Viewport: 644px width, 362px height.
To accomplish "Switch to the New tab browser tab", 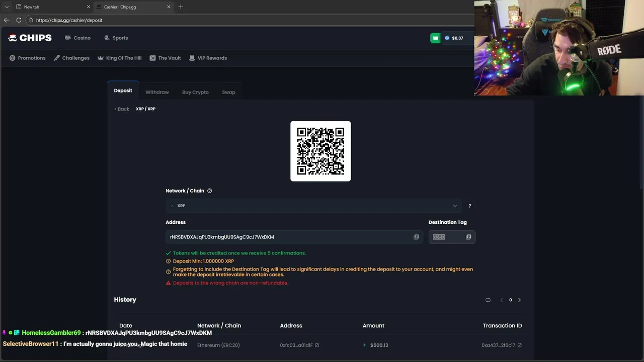I will 52,7.
